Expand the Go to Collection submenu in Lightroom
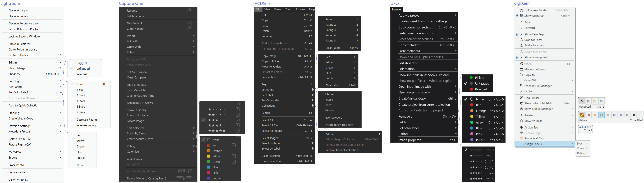This screenshot has width=644, height=183. (60, 55)
